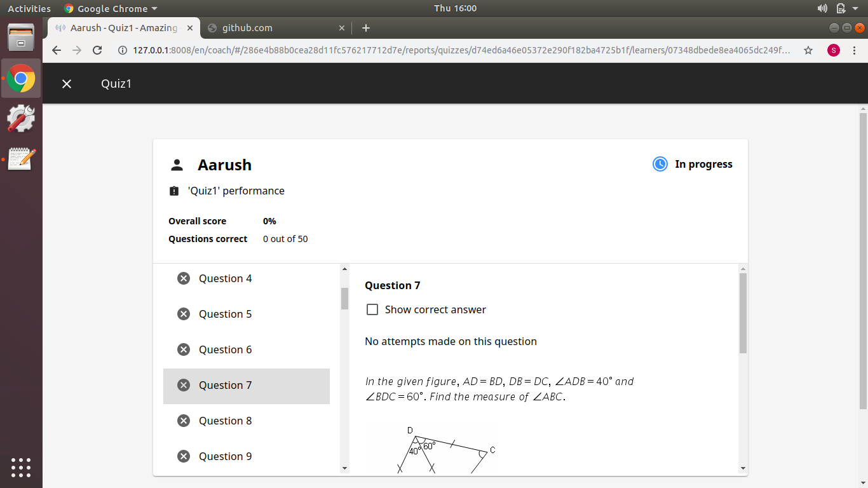Reload the page with the refresh icon
Screen dimensions: 868x488
tap(97, 50)
